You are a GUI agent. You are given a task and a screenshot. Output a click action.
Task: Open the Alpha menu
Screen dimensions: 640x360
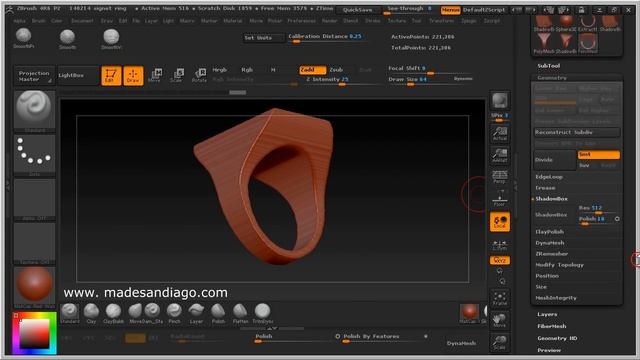click(x=19, y=21)
